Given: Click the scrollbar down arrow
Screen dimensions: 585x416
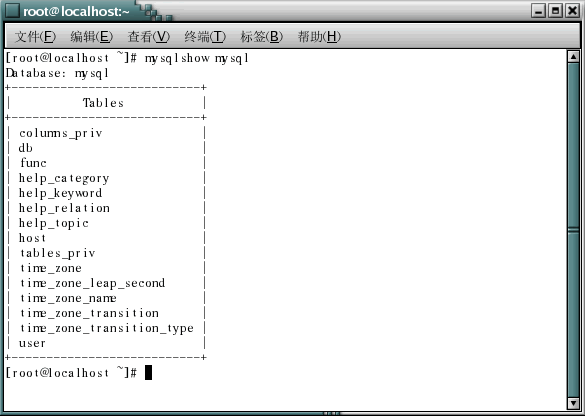Looking at the screenshot, I should pyautogui.click(x=573, y=403).
